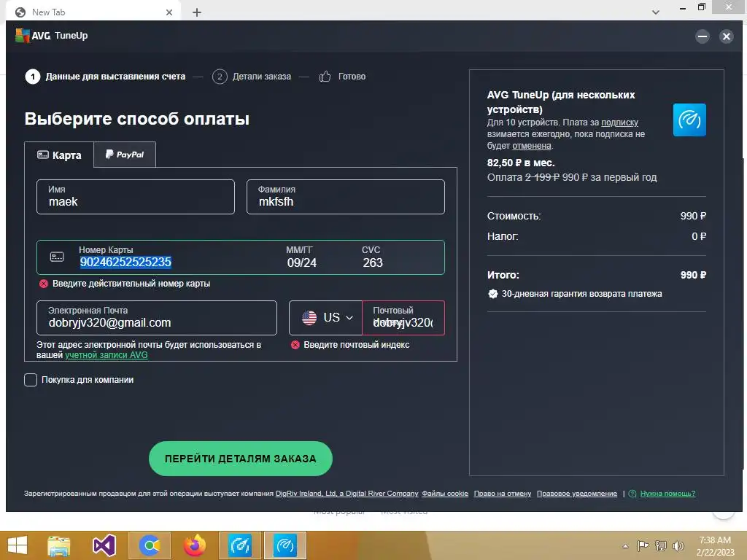Click the card icon on Карта tab
This screenshot has height=560, width=747.
coord(43,155)
